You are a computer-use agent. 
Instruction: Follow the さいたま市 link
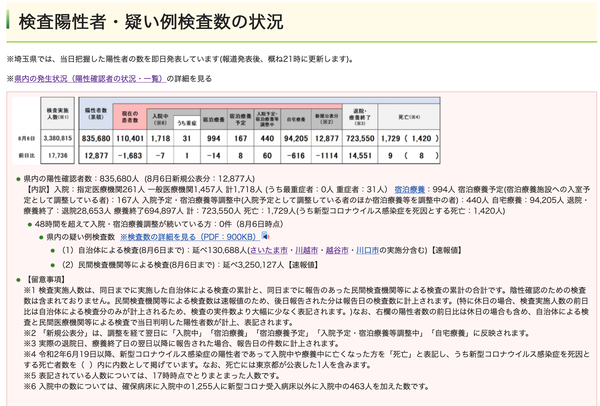tap(269, 250)
